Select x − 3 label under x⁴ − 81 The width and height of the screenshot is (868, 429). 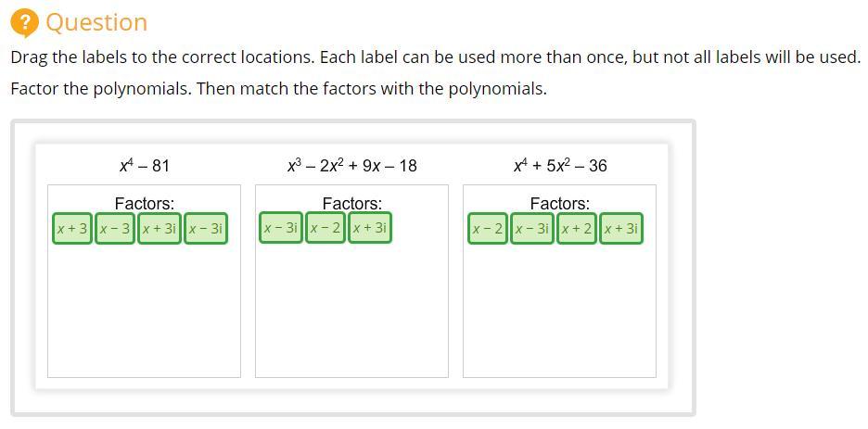[115, 228]
